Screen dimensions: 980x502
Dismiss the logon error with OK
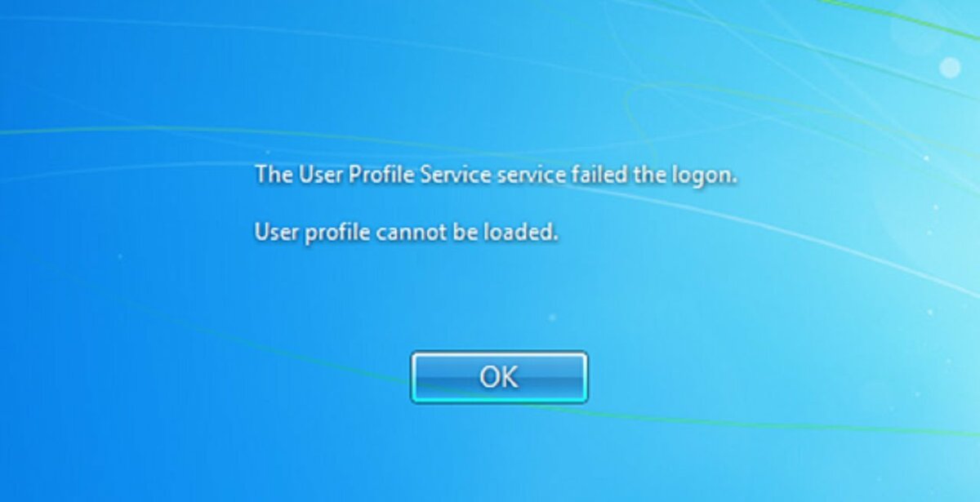pos(499,377)
